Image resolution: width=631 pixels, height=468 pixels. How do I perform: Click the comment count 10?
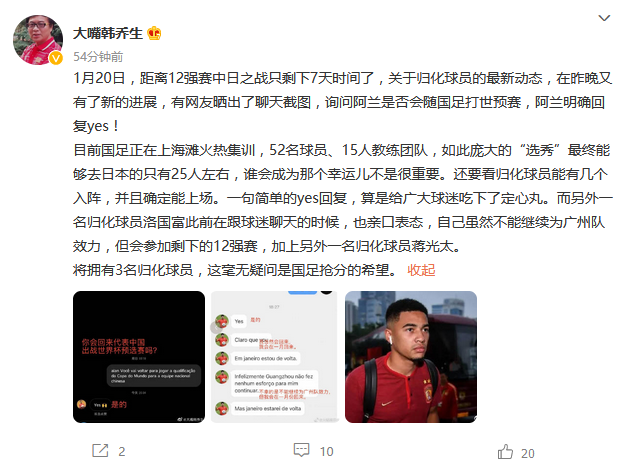326,452
